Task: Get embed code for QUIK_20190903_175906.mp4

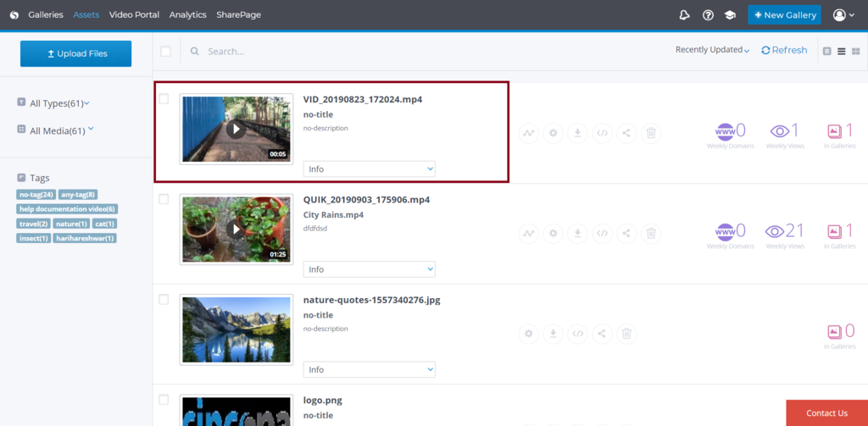Action: point(603,233)
